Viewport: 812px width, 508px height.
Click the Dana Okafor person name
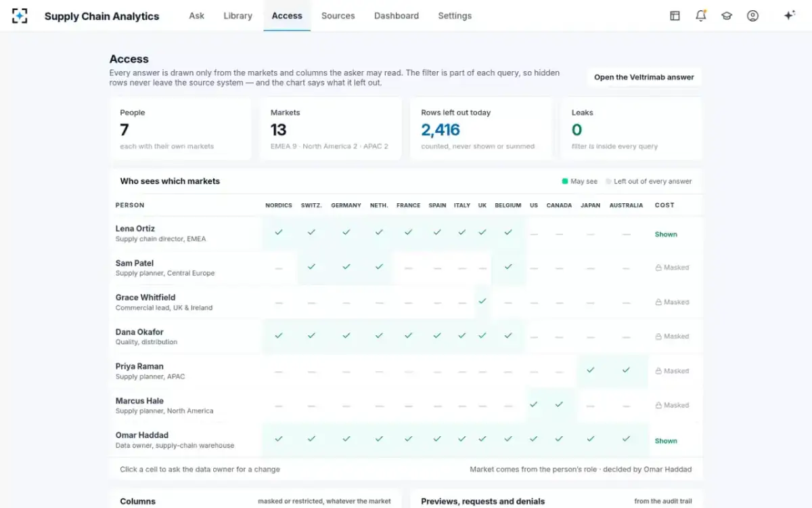(139, 332)
